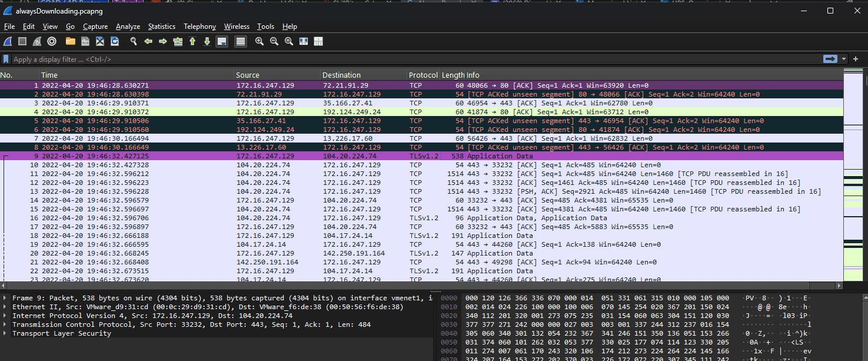Close this capture file

click(x=100, y=41)
